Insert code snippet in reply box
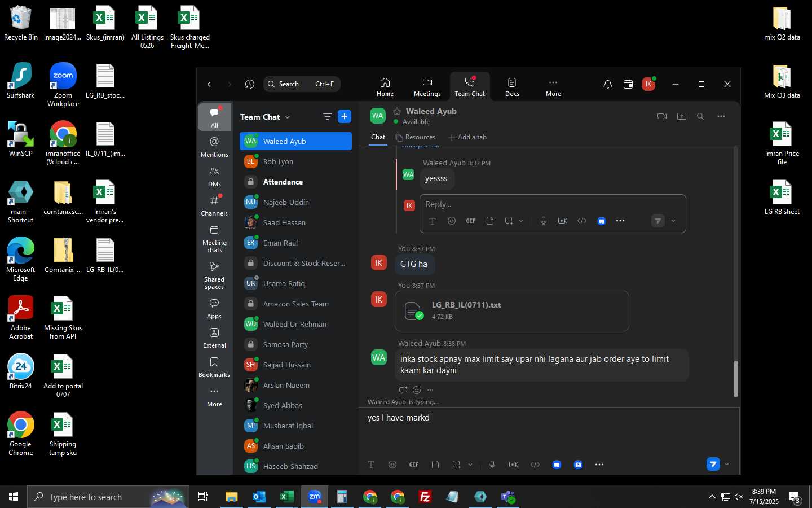The width and height of the screenshot is (812, 508). point(582,221)
